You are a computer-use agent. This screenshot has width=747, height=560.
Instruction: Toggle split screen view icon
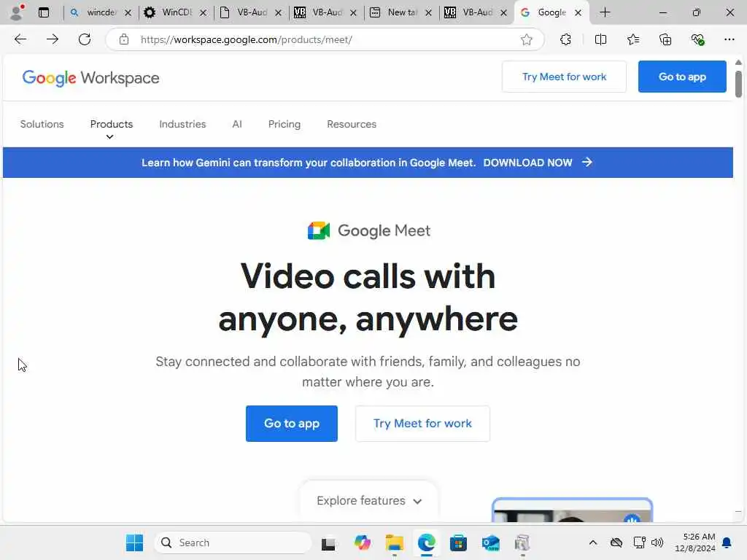(x=601, y=39)
